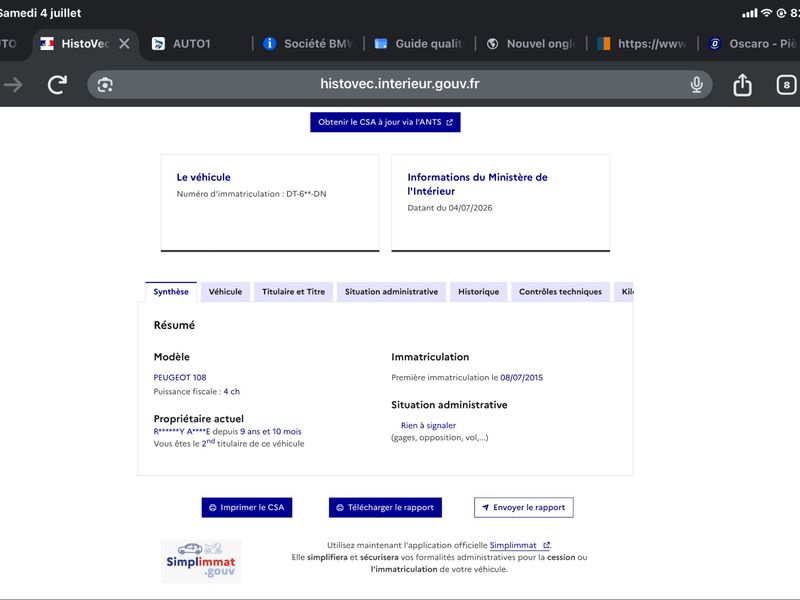The height and width of the screenshot is (600, 800).
Task: Click Obtenir le CSA à jour via l'ANTS
Action: pos(385,122)
